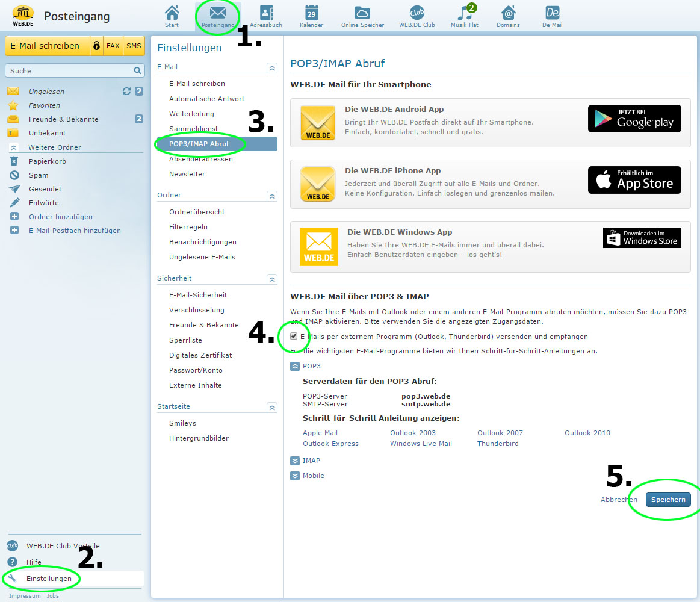Viewport: 700px width, 602px height.
Task: Expand the Mobile section
Action: tap(295, 476)
